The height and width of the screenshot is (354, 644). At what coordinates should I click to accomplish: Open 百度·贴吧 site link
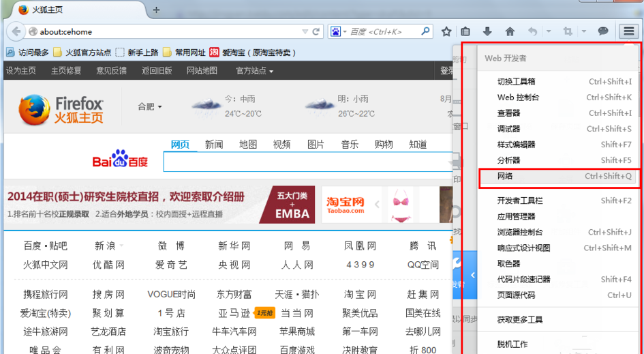[45, 246]
